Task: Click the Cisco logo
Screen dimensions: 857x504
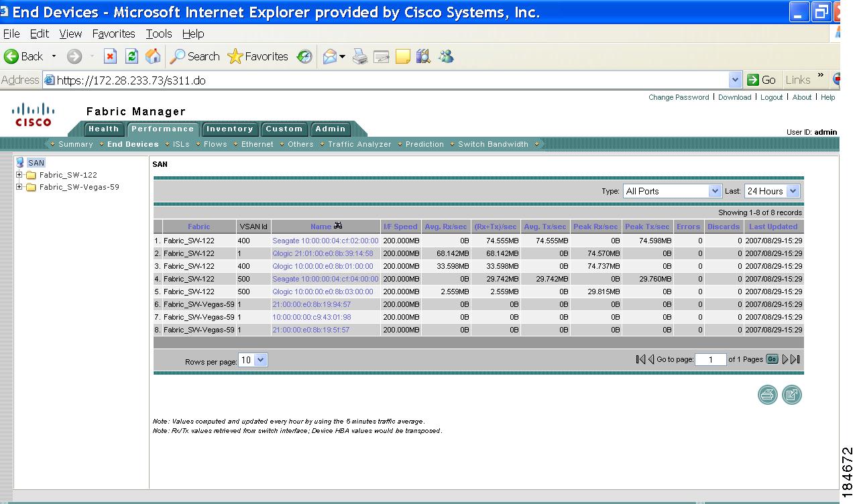Action: point(33,113)
